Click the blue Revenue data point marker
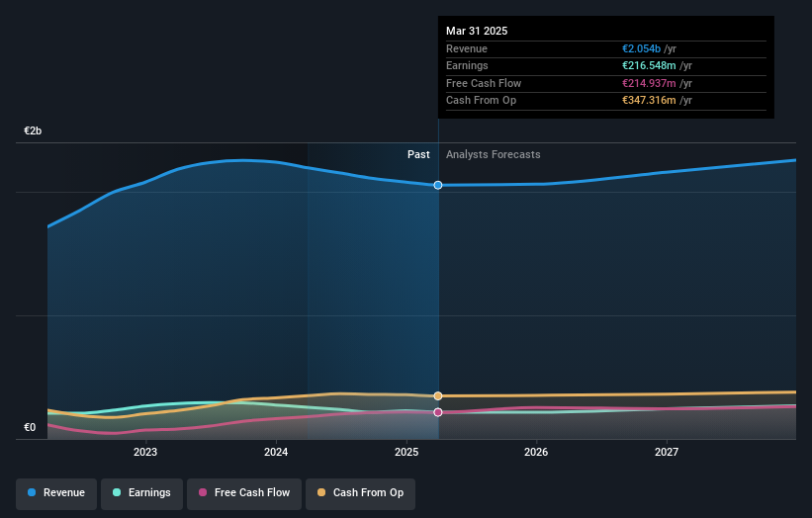Viewport: 812px width, 518px height. [x=438, y=185]
